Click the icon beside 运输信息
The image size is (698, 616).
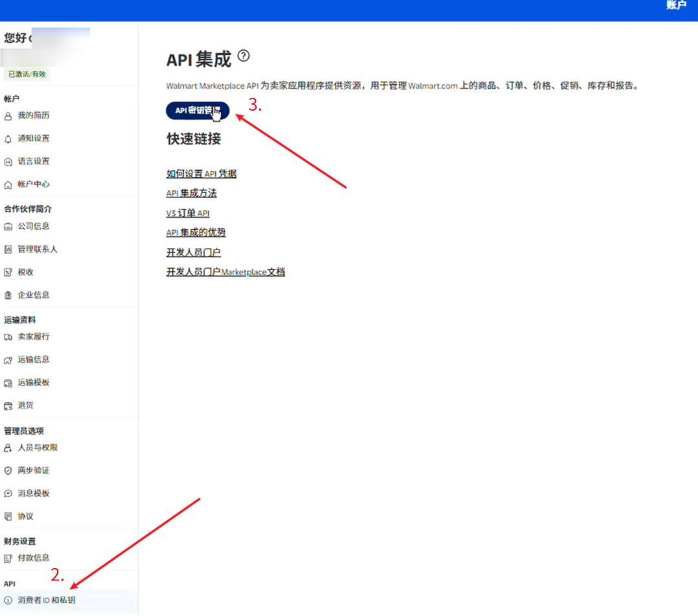click(x=8, y=359)
